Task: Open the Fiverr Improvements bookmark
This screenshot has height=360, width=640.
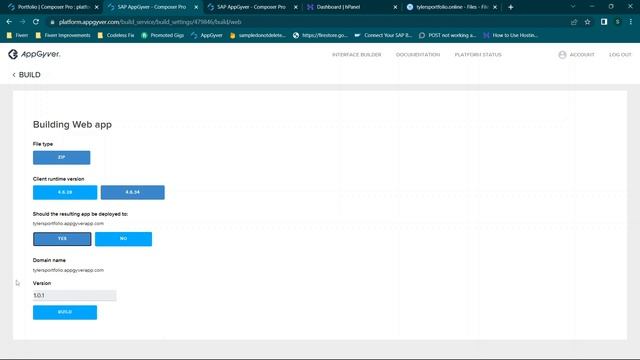Action: [63, 36]
